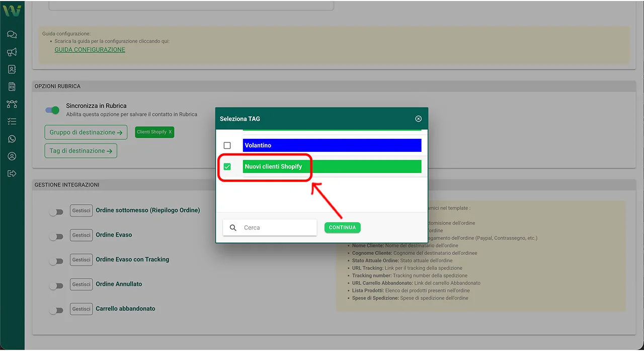Open the document templates sidebar icon
Image resolution: width=644 pixels, height=351 pixels.
click(x=12, y=87)
